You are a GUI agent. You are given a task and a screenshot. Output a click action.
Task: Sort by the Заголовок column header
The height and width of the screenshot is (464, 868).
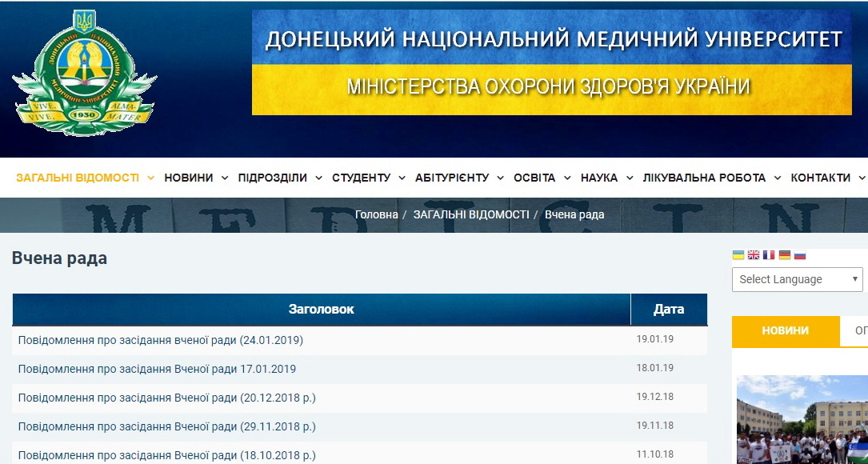tap(321, 309)
